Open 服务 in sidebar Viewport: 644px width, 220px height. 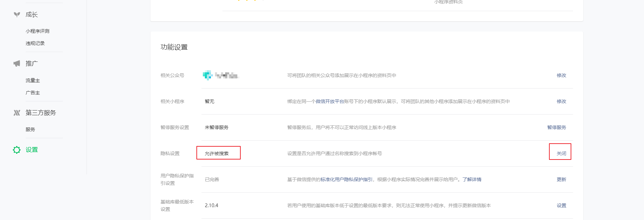tap(30, 129)
